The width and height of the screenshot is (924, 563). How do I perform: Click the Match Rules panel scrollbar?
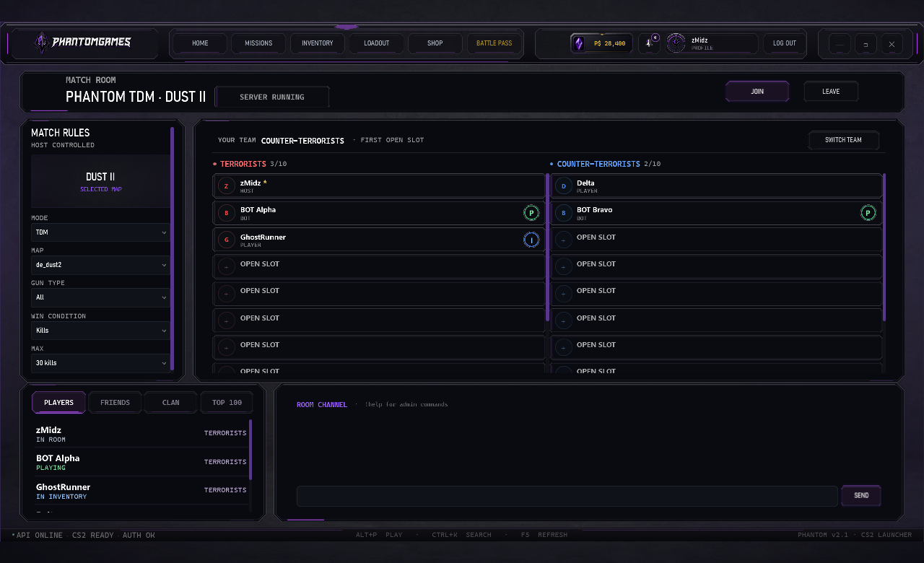172,248
